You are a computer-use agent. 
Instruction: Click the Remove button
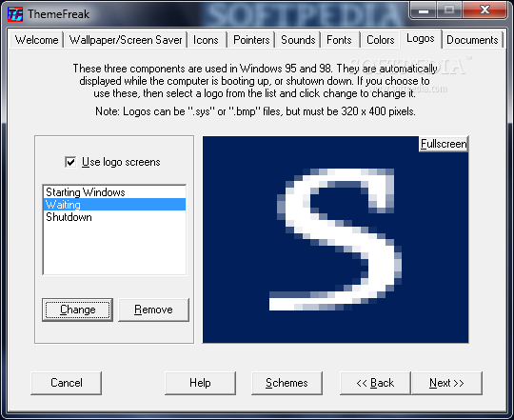coord(153,310)
